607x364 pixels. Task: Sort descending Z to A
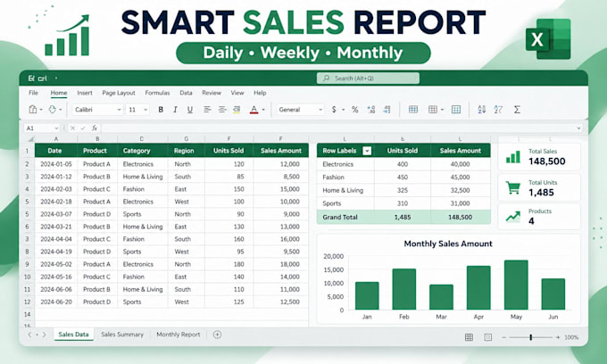tap(498, 110)
